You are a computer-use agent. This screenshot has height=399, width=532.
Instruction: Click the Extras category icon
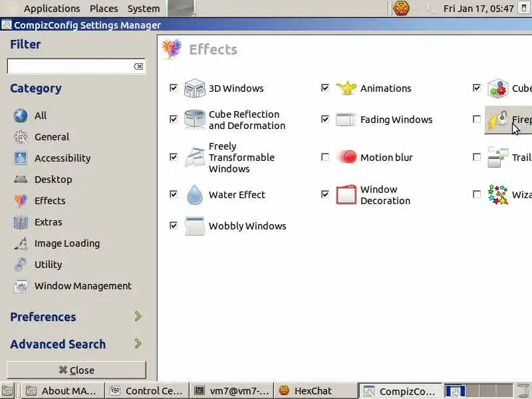click(x=21, y=222)
